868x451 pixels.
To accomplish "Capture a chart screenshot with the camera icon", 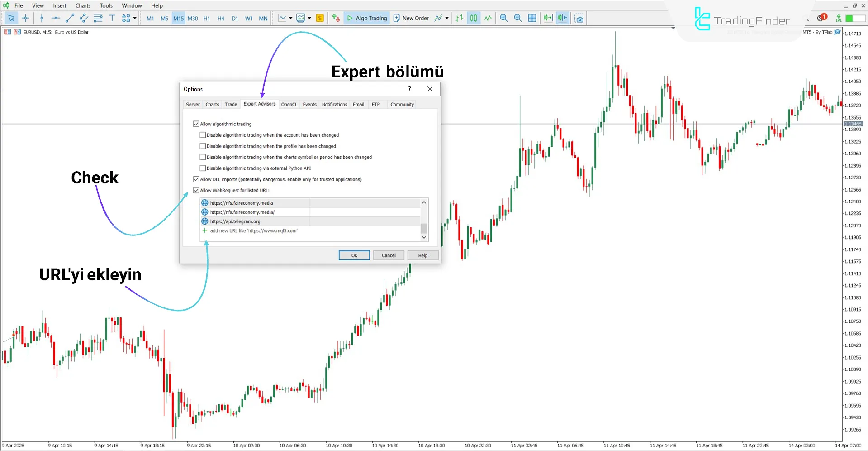I will (x=579, y=18).
